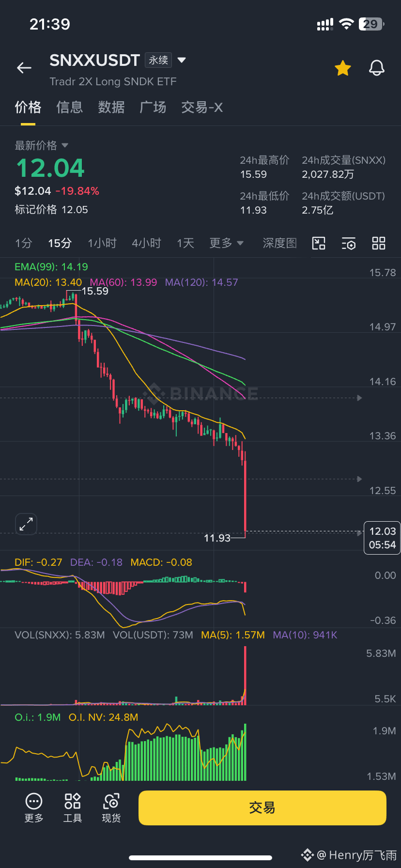Open the 最新价格 price type dropdown

[42, 145]
